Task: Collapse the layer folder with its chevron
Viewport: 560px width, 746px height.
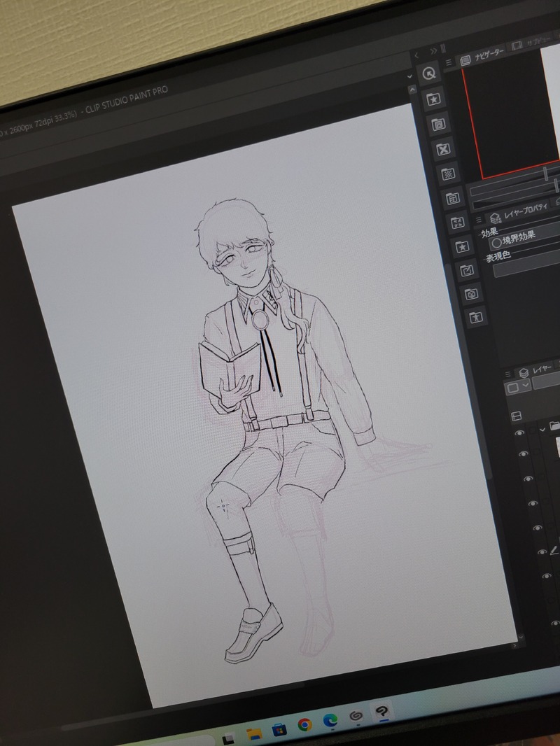Action: (542, 429)
